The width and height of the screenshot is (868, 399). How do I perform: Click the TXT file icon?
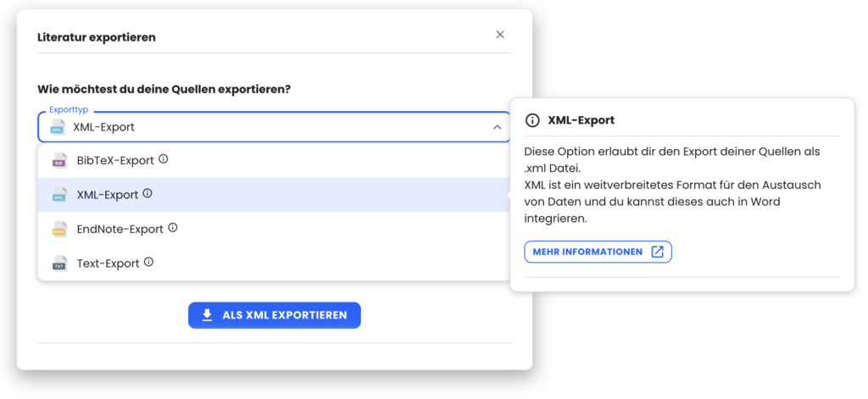click(59, 263)
